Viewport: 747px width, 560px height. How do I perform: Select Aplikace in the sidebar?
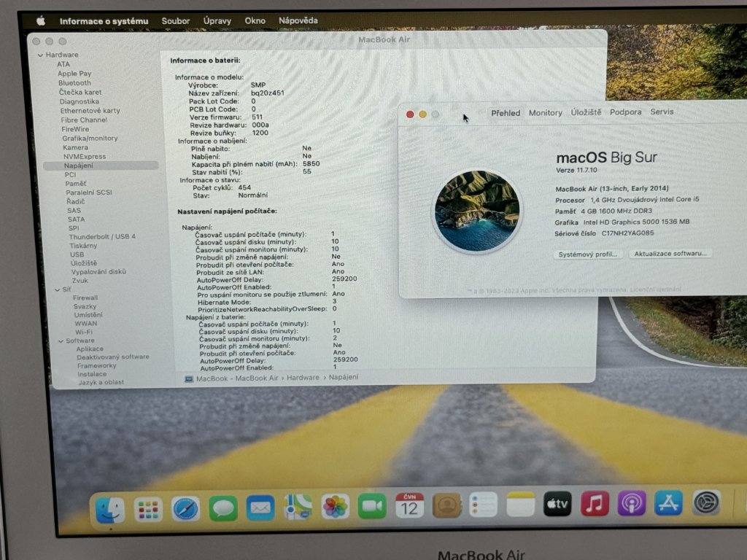click(90, 349)
